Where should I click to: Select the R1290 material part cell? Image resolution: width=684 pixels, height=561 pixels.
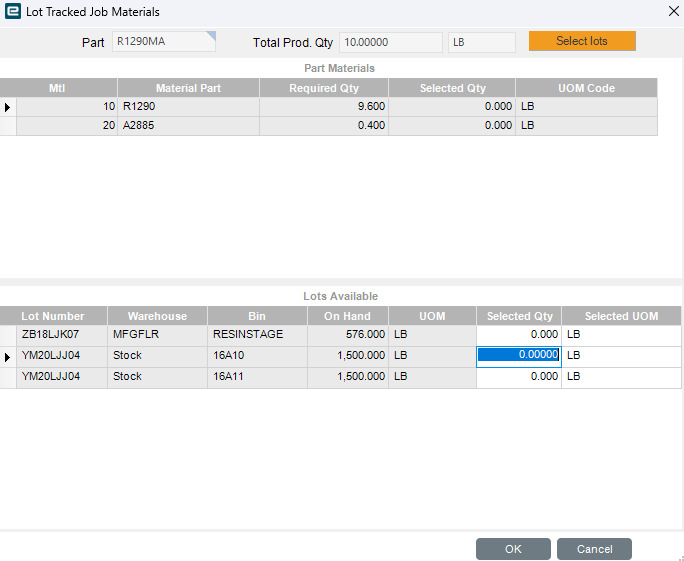188,107
